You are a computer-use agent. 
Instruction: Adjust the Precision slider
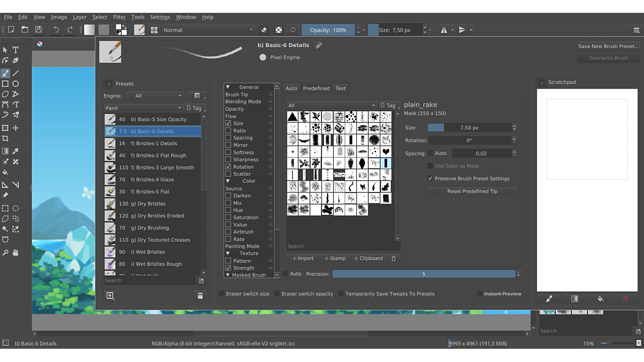coord(423,274)
